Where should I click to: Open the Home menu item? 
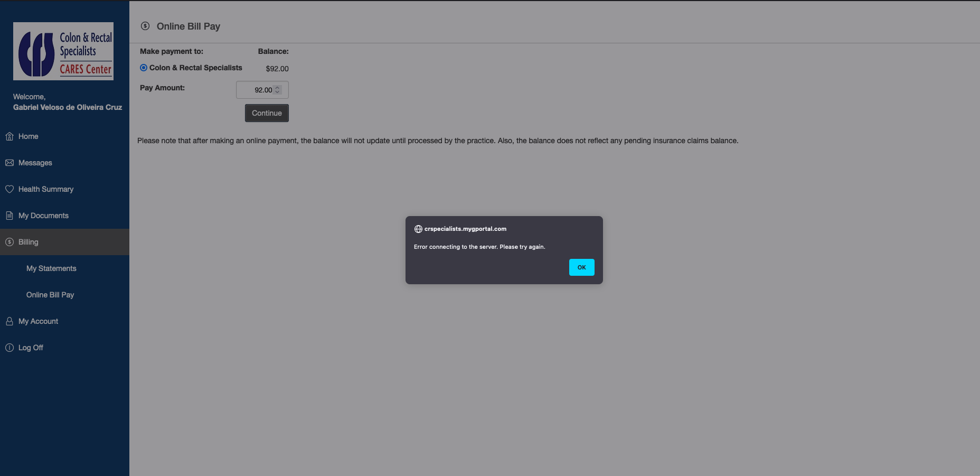64,136
